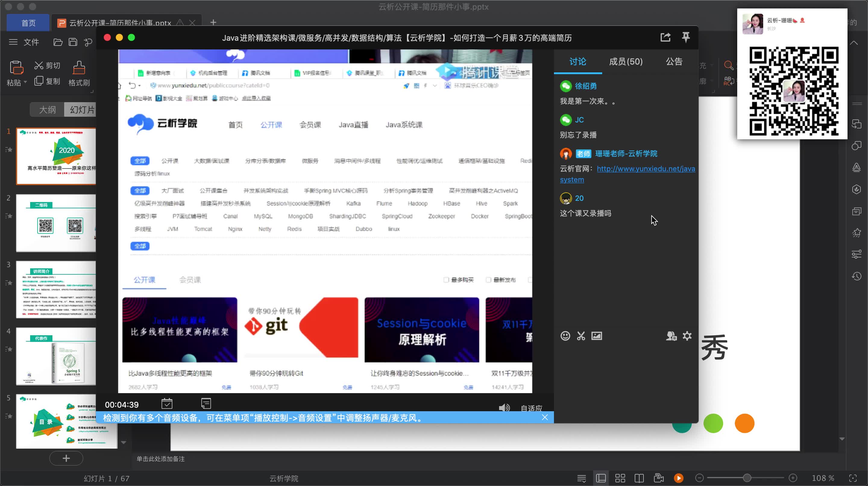Click the 微服务 category filter
The height and width of the screenshot is (486, 868).
click(x=310, y=161)
